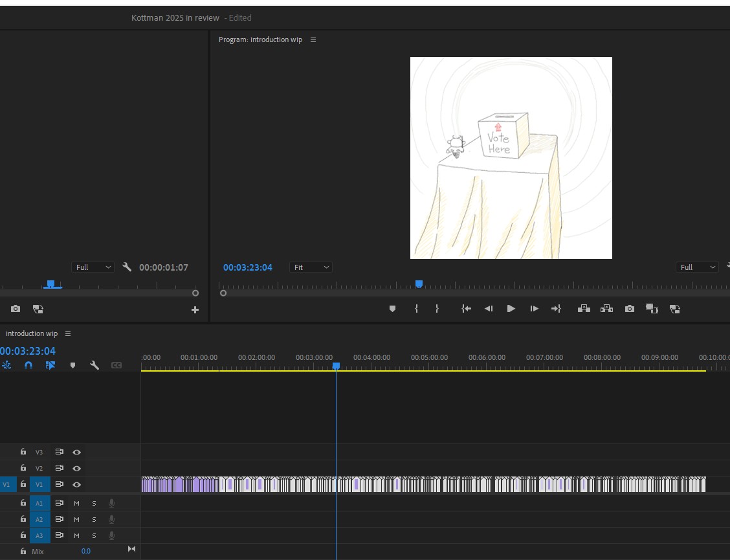The image size is (730, 560).
Task: Open Program monitor Full playback resolution dropdown
Action: point(697,267)
